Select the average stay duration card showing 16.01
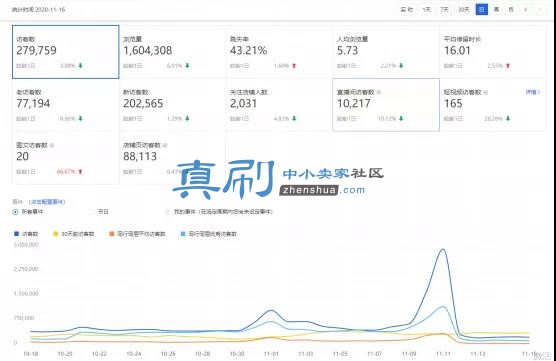Viewport: 556px width, 361px height. 493,52
